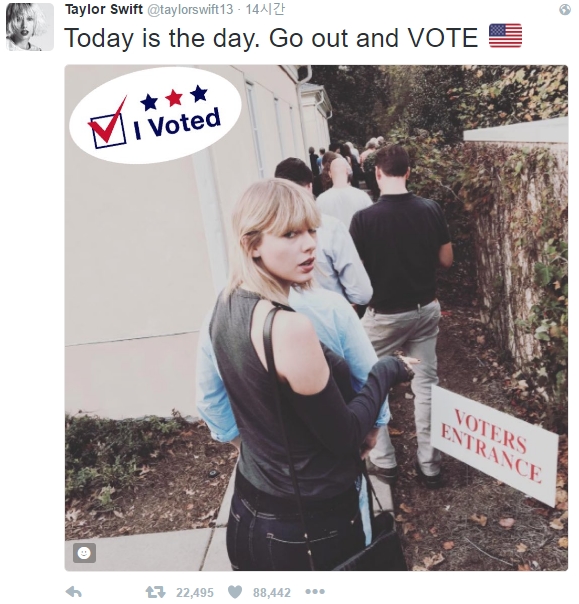Screen dimensions: 579x604
Task: Click the smiley face icon on the photo
Action: click(84, 553)
